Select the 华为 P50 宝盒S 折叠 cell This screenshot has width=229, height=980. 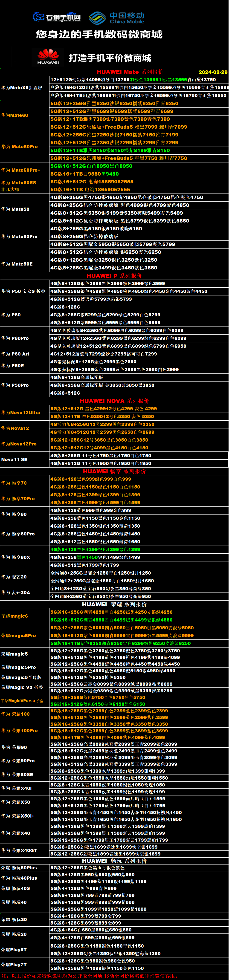tap(25, 291)
